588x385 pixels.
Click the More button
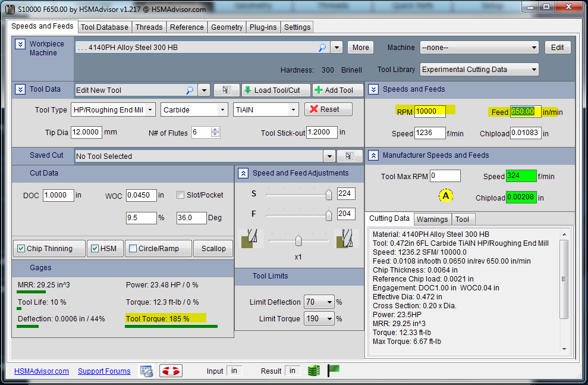click(360, 48)
